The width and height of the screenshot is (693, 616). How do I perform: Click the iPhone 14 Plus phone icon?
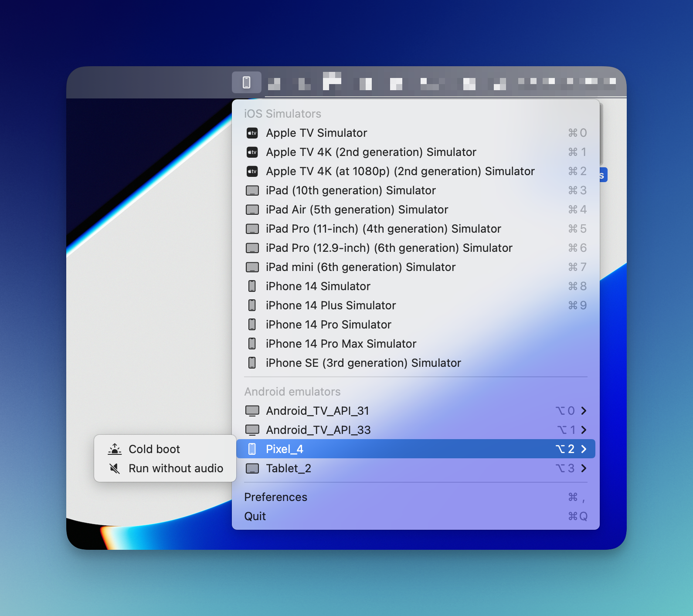tap(252, 305)
